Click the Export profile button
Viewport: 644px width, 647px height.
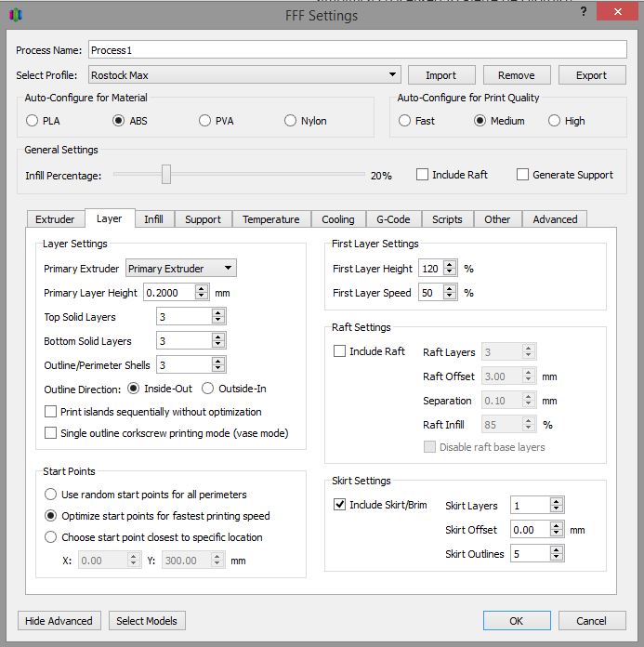[x=591, y=75]
